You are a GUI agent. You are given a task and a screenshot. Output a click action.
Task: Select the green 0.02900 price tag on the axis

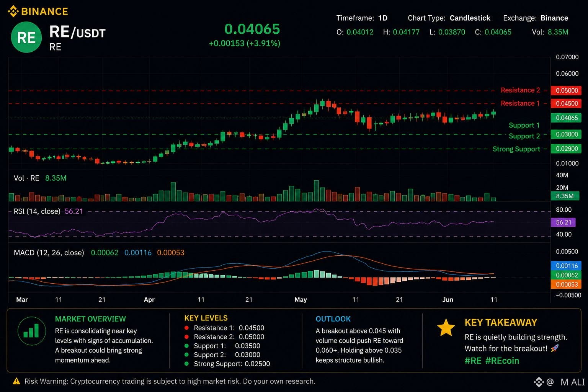566,149
